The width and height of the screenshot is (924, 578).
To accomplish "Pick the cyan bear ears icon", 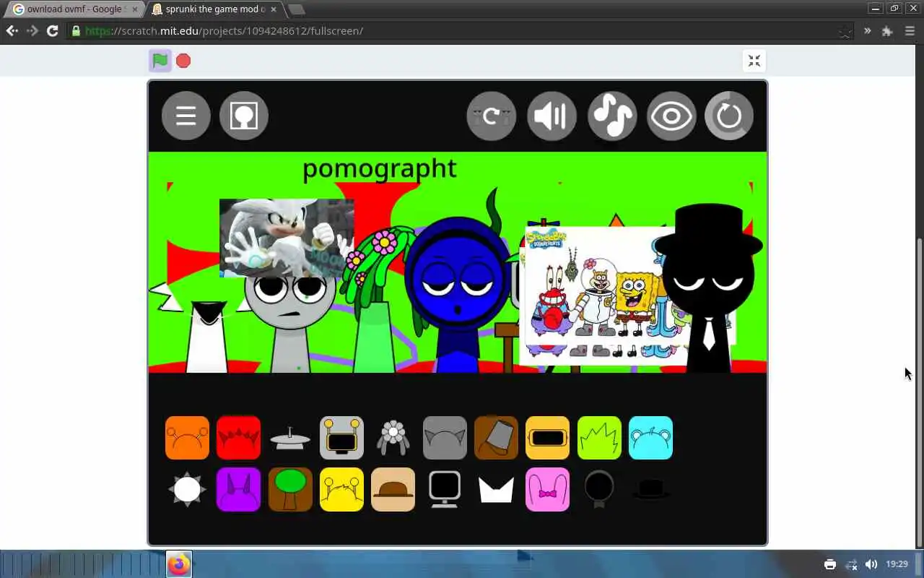I will click(650, 438).
